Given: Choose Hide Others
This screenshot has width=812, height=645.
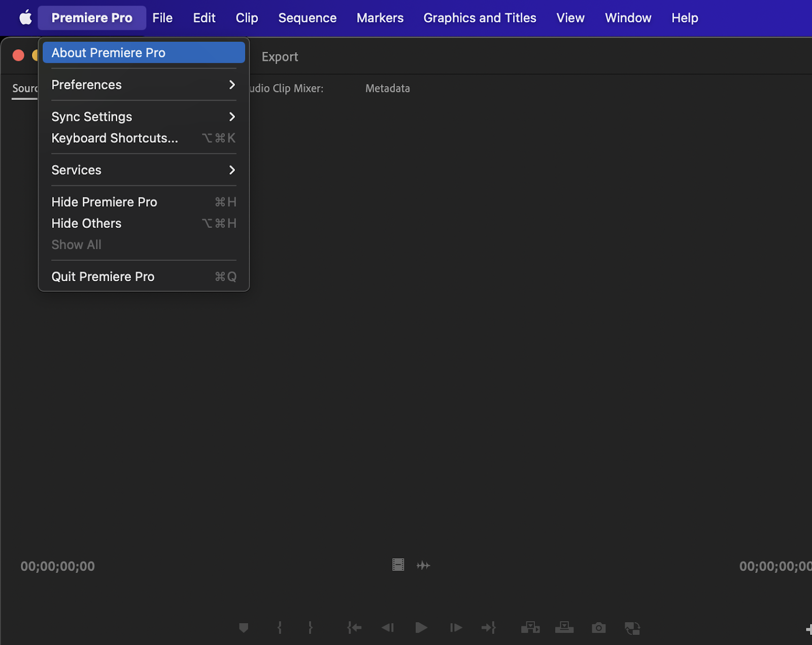Looking at the screenshot, I should (x=144, y=223).
